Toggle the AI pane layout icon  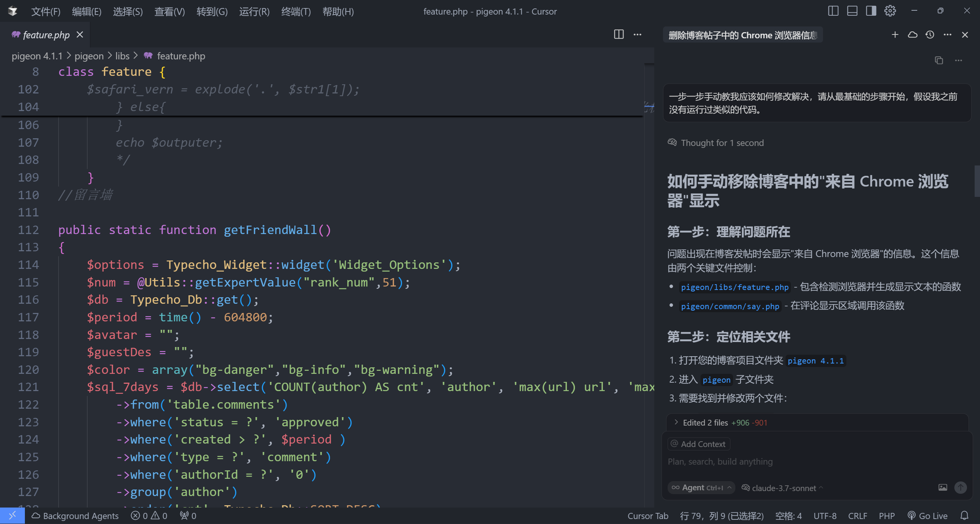tap(871, 11)
